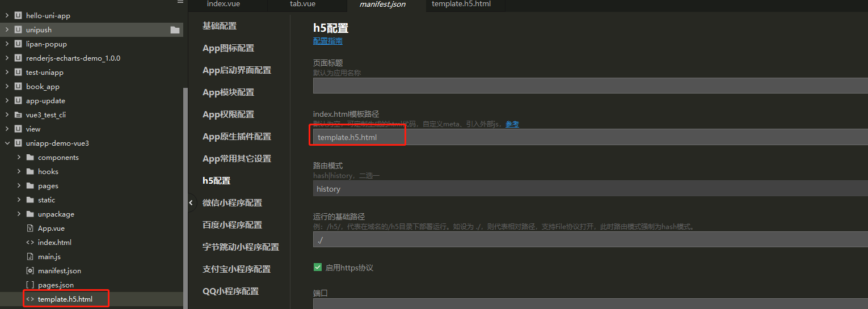868x309 pixels.
Task: Click the HTML icon beside index.html
Action: (x=30, y=243)
